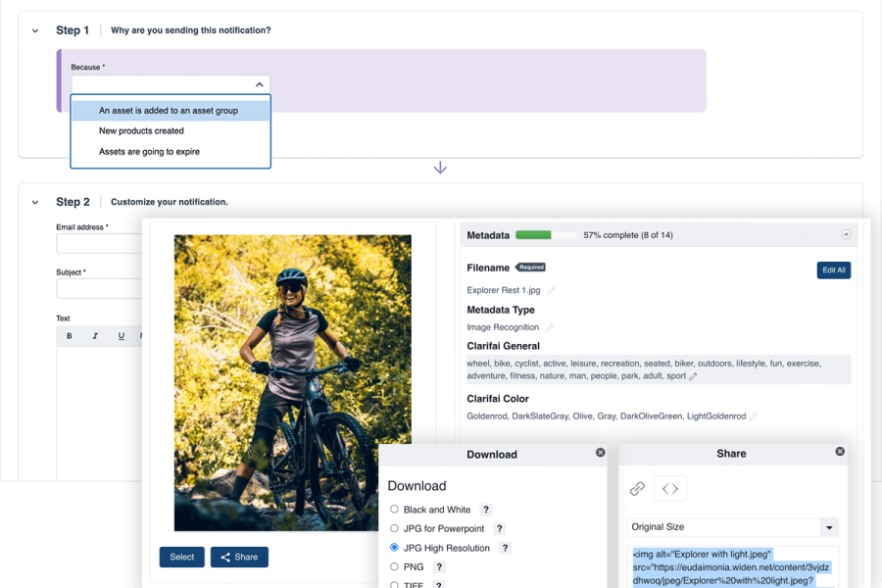Collapse the Metadata panel with its arrow

[846, 235]
